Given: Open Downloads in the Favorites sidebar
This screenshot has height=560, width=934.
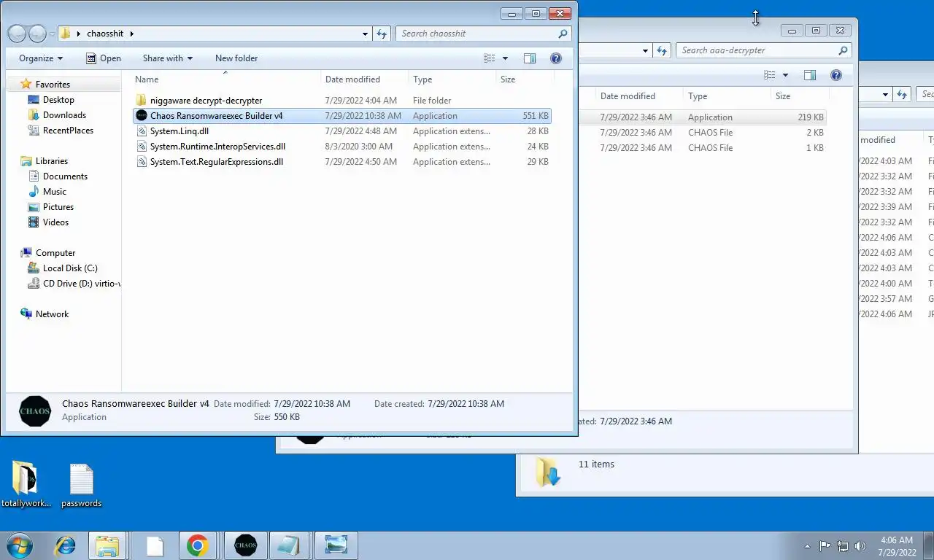Looking at the screenshot, I should [x=64, y=115].
